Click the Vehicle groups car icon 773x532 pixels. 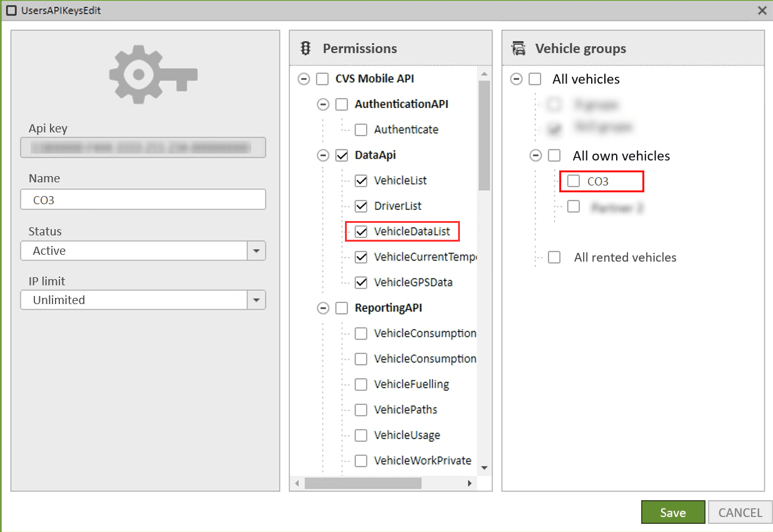coord(519,49)
